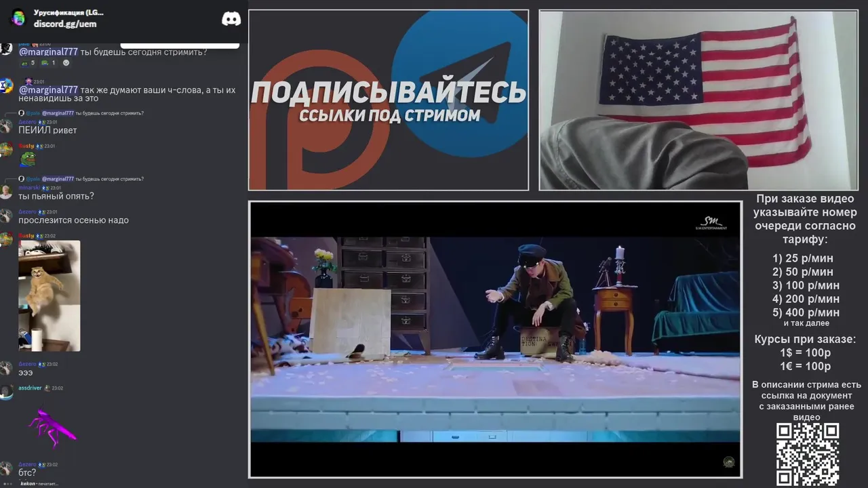The width and height of the screenshot is (868, 488).
Task: Click the music video player frame
Action: click(x=495, y=340)
